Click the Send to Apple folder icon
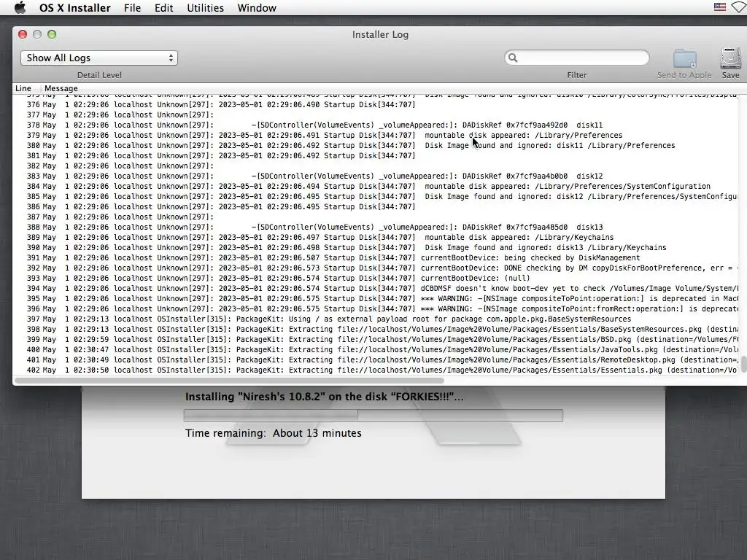The width and height of the screenshot is (747, 560). 684,59
